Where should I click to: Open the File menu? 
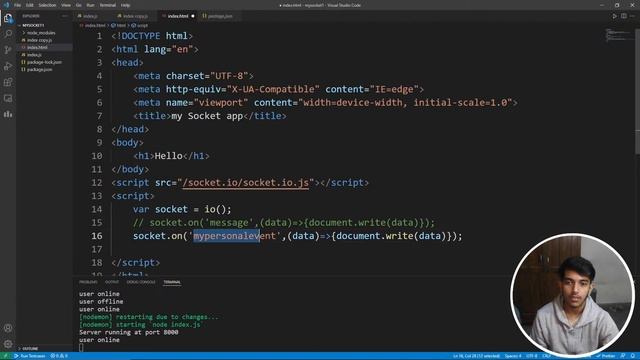(x=17, y=5)
